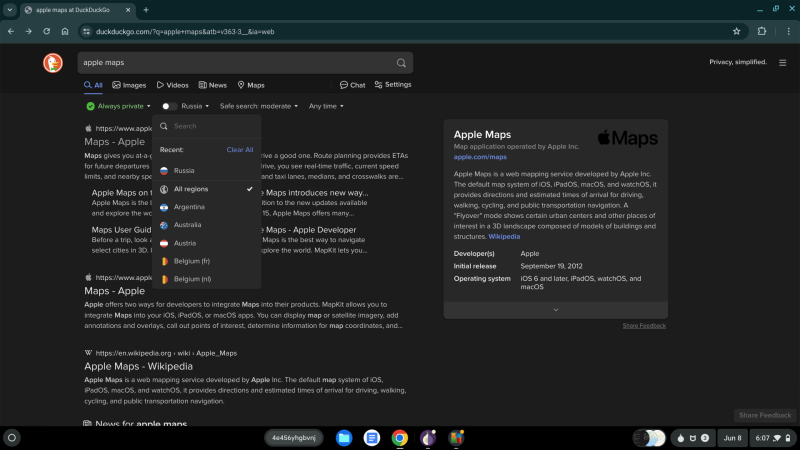Screen dimensions: 800x450
Task: Bookmark this page with the star icon
Action: pyautogui.click(x=736, y=31)
